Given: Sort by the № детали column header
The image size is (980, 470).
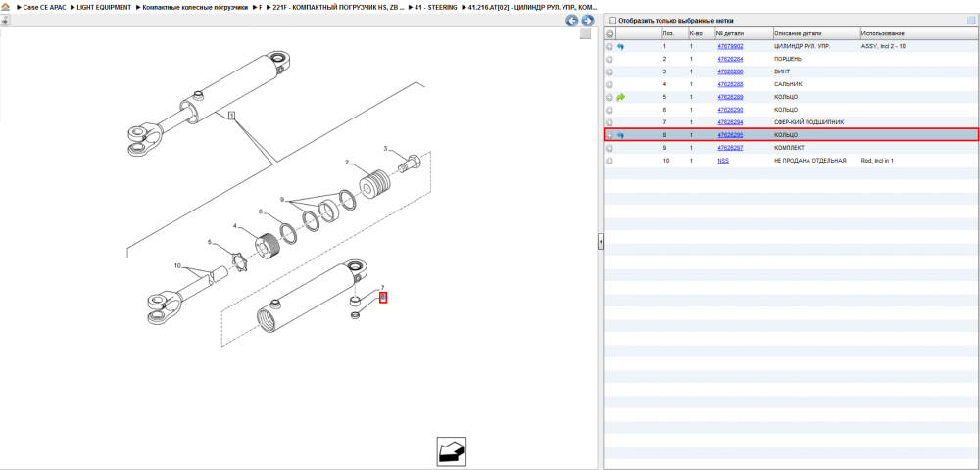Looking at the screenshot, I should (743, 33).
